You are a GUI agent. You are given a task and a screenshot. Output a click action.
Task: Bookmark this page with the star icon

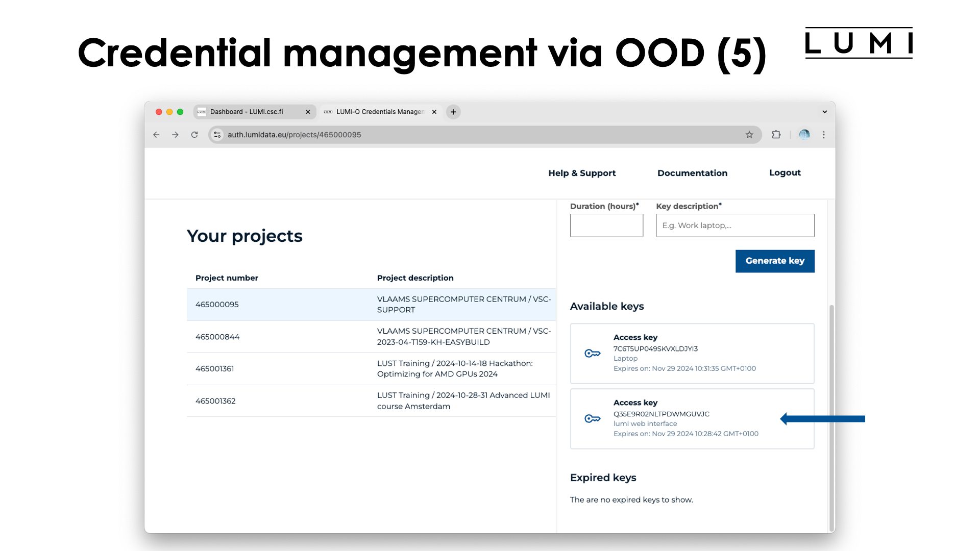pos(749,135)
